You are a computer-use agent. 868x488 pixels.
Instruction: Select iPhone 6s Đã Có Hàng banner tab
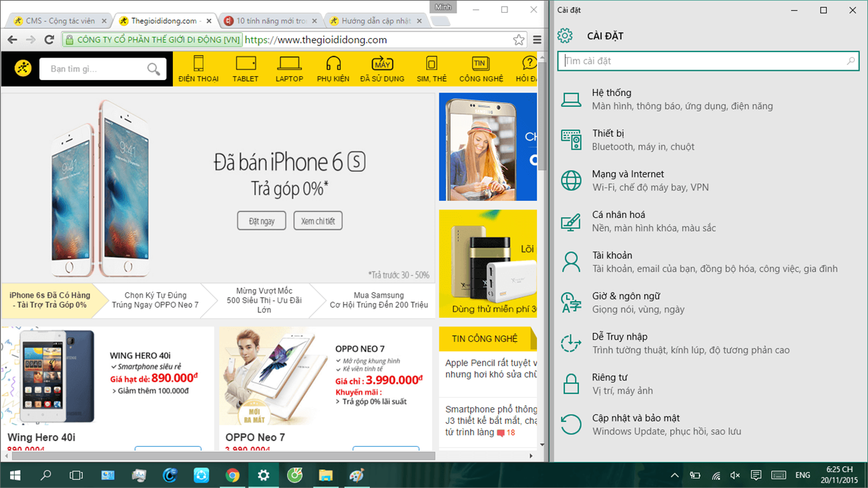click(51, 300)
